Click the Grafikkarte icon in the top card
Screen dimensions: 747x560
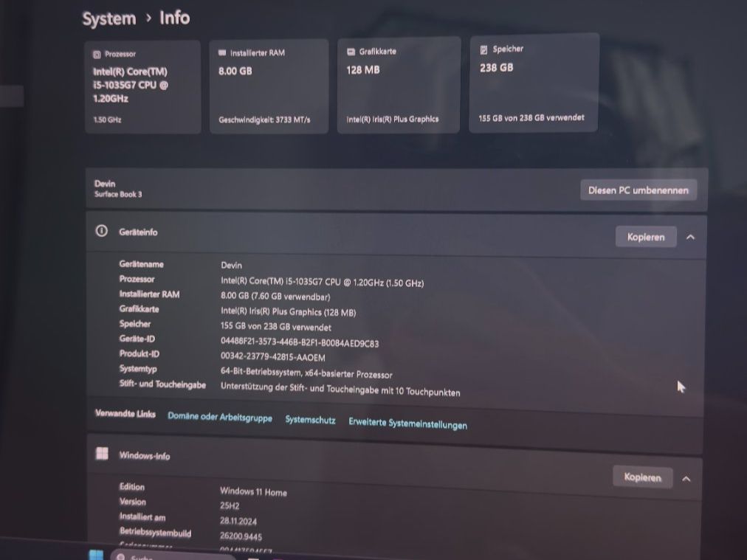[x=351, y=52]
